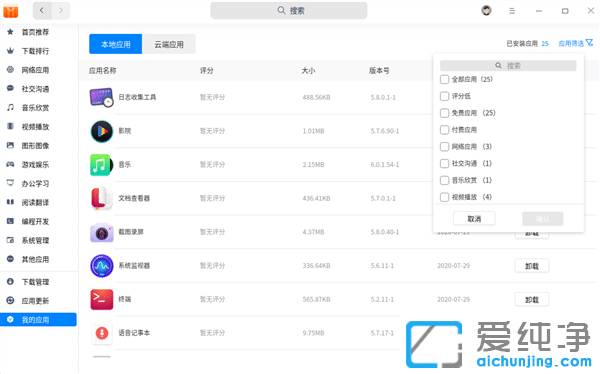Screen dimensions: 600x374
Task: Go forward with the right arrow button
Action: point(60,10)
